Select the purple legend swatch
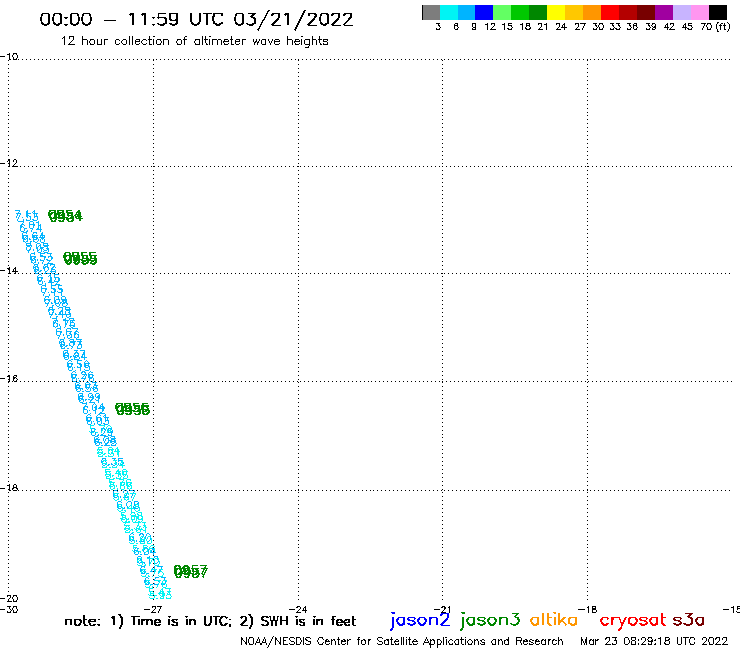The height and width of the screenshot is (650, 740). coord(664,13)
